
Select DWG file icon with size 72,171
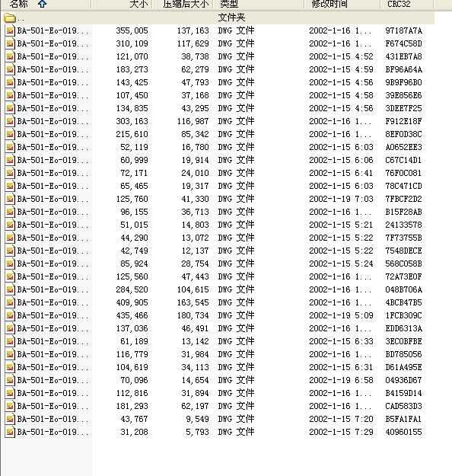point(10,173)
